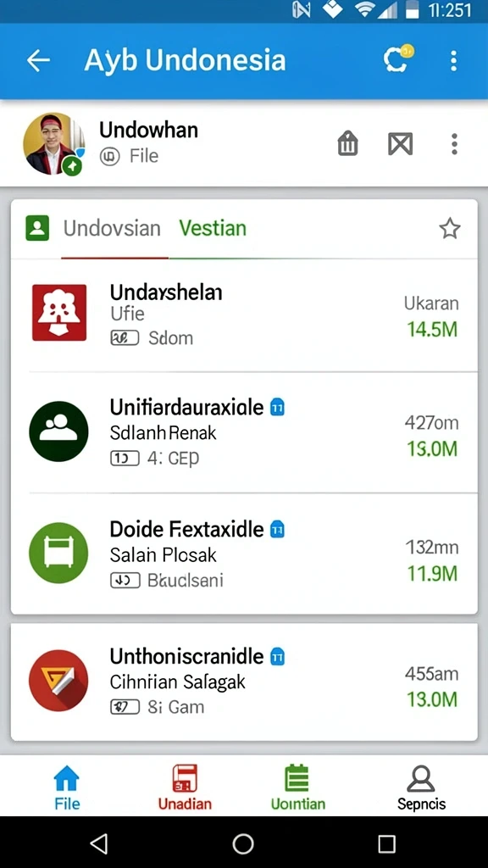Tap the Android home circle button
488x868 pixels.
tap(243, 843)
